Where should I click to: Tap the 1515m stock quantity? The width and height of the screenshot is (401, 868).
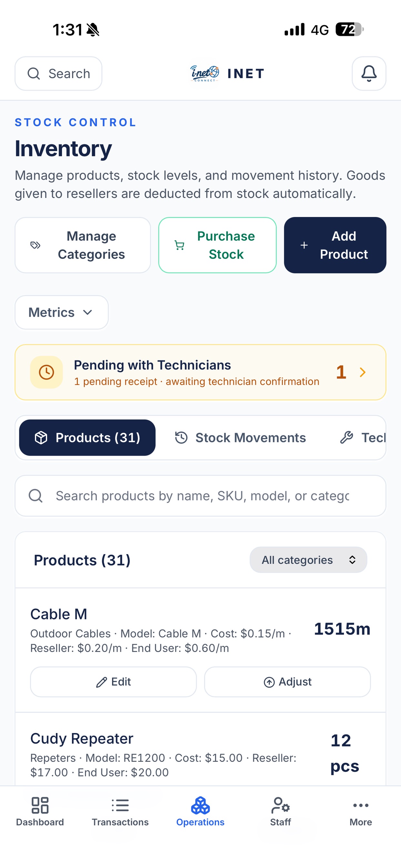point(342,629)
